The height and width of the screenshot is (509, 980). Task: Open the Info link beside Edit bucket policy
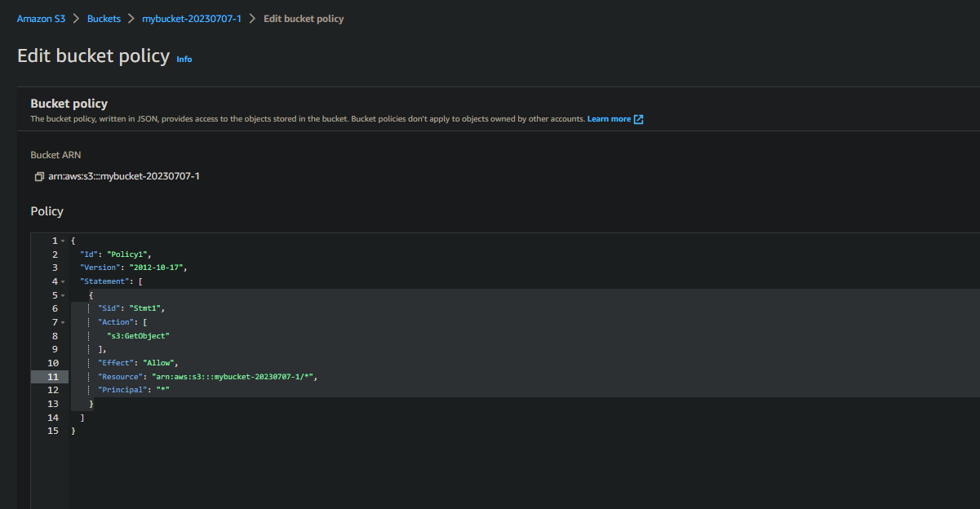click(184, 59)
